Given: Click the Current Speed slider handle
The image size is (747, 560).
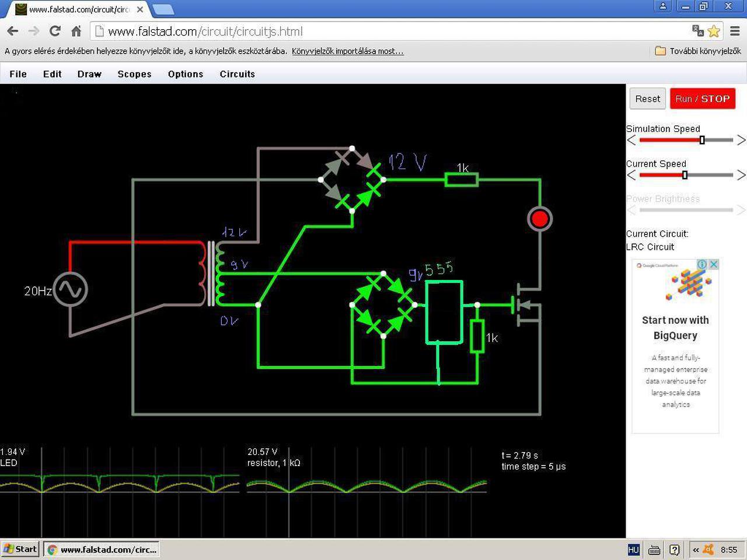Looking at the screenshot, I should click(685, 175).
